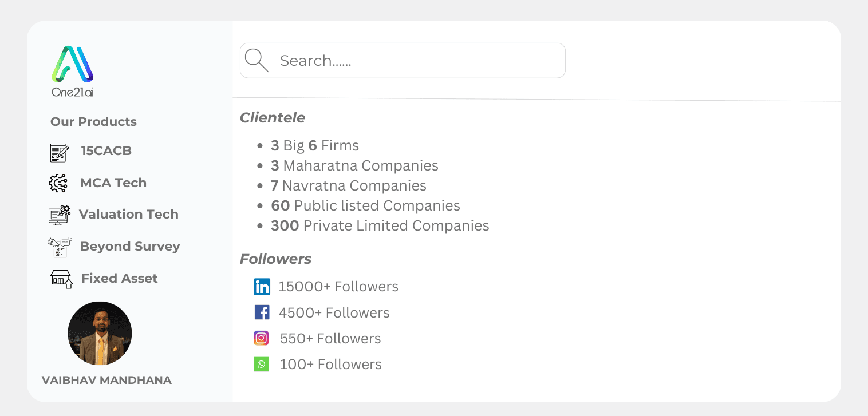868x416 pixels.
Task: Click the magnifying glass search icon
Action: [x=256, y=60]
